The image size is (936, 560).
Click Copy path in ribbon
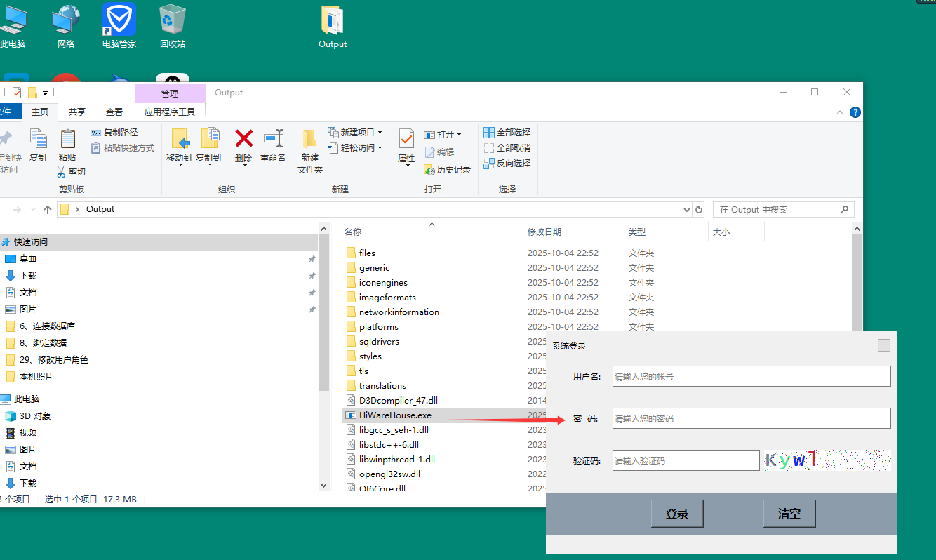pos(114,133)
